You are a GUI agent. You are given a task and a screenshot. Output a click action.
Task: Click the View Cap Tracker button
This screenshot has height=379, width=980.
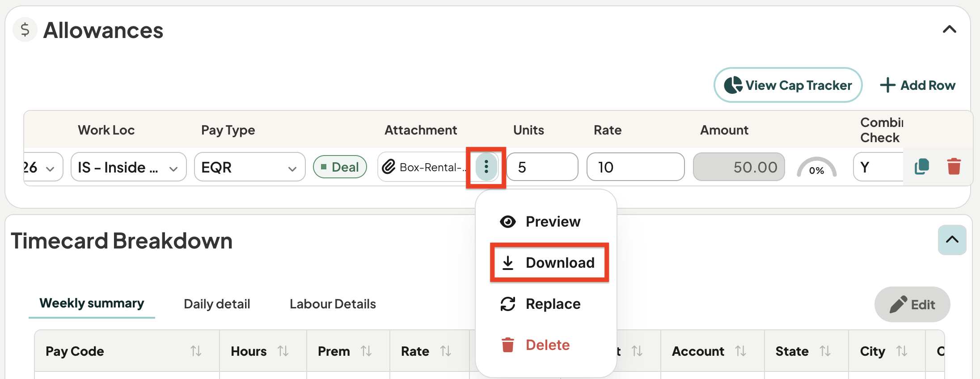click(x=788, y=85)
